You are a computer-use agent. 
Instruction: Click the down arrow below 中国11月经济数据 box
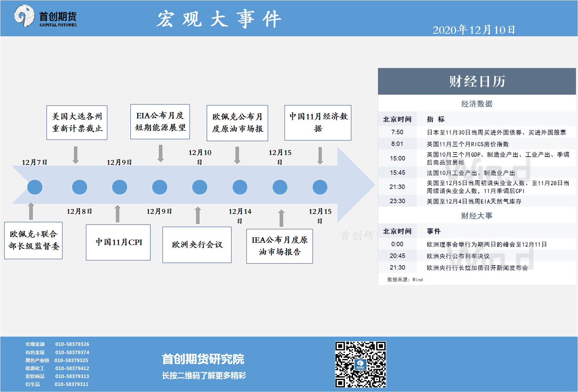320,155
